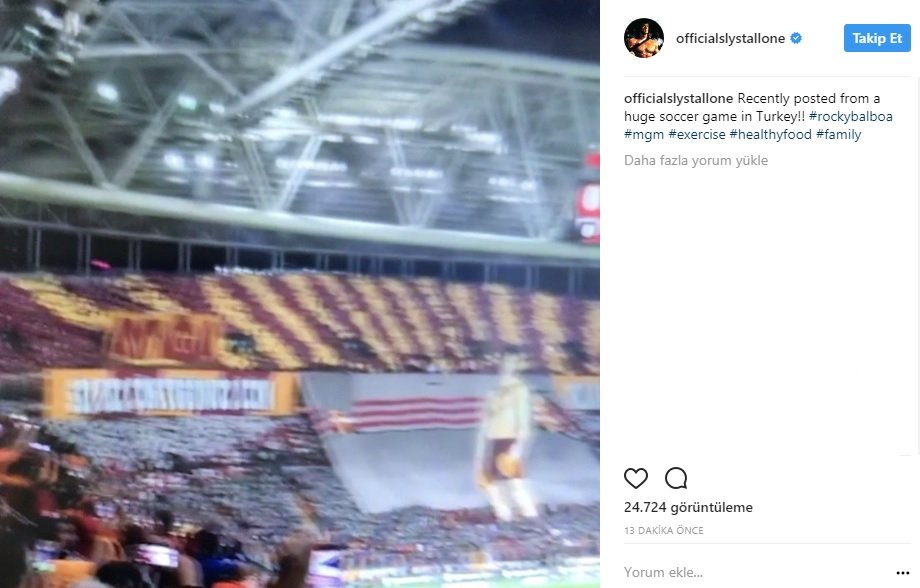Open the three-dots more options menu

[902, 573]
